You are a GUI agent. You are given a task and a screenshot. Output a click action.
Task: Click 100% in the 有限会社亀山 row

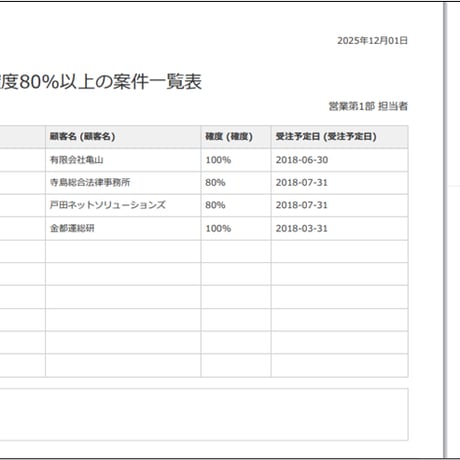point(218,160)
